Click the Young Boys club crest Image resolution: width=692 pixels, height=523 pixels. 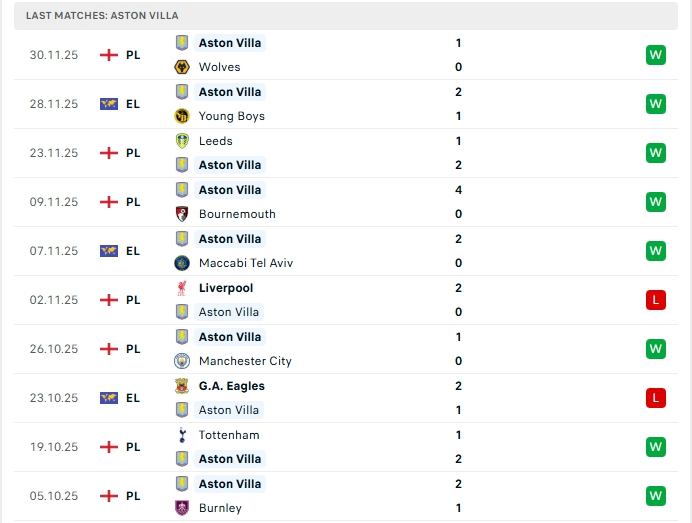click(182, 116)
